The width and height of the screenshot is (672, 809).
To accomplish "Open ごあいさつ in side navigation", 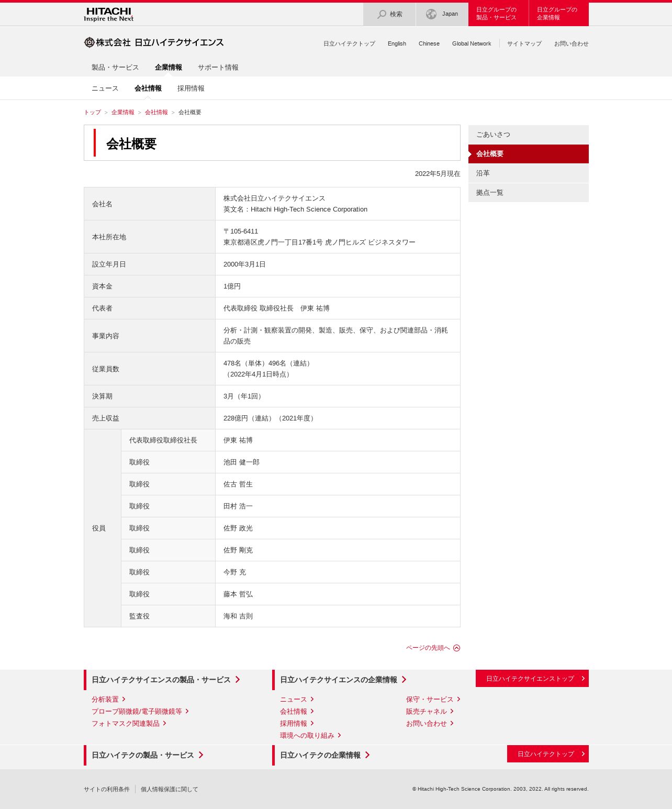I will coord(529,135).
